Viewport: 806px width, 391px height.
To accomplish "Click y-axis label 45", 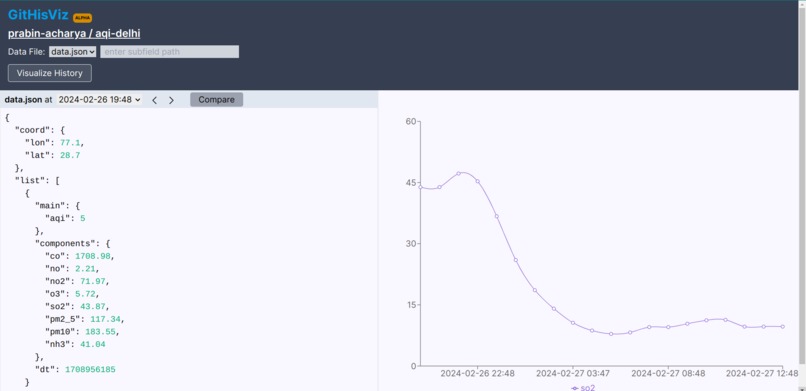I will [410, 182].
